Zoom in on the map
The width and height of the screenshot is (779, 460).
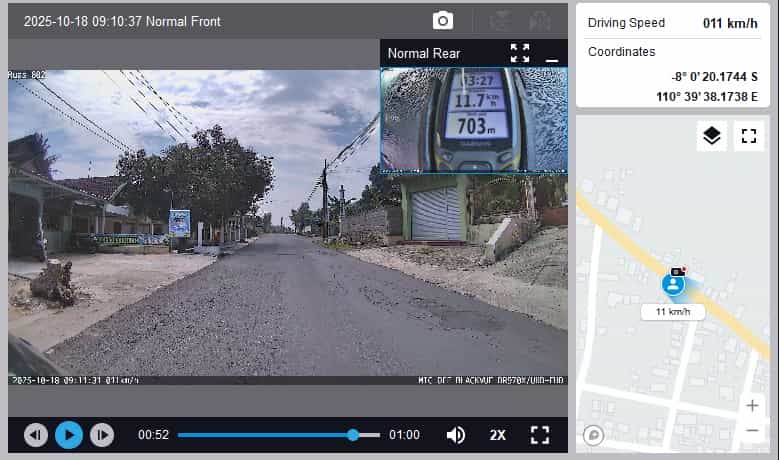pos(752,406)
